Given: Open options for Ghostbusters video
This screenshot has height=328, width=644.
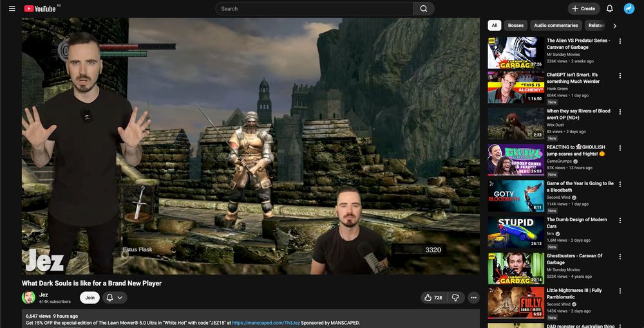Looking at the screenshot, I should point(620,256).
